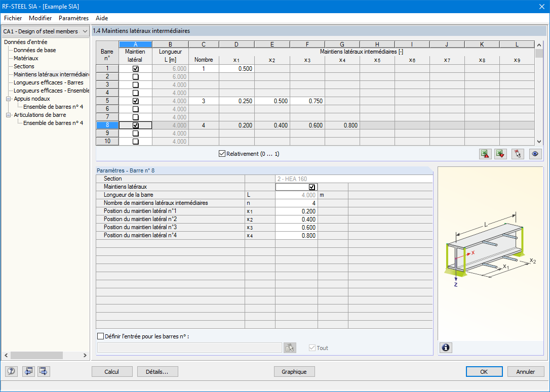Click Section value 2 - HEA 160

pos(354,179)
